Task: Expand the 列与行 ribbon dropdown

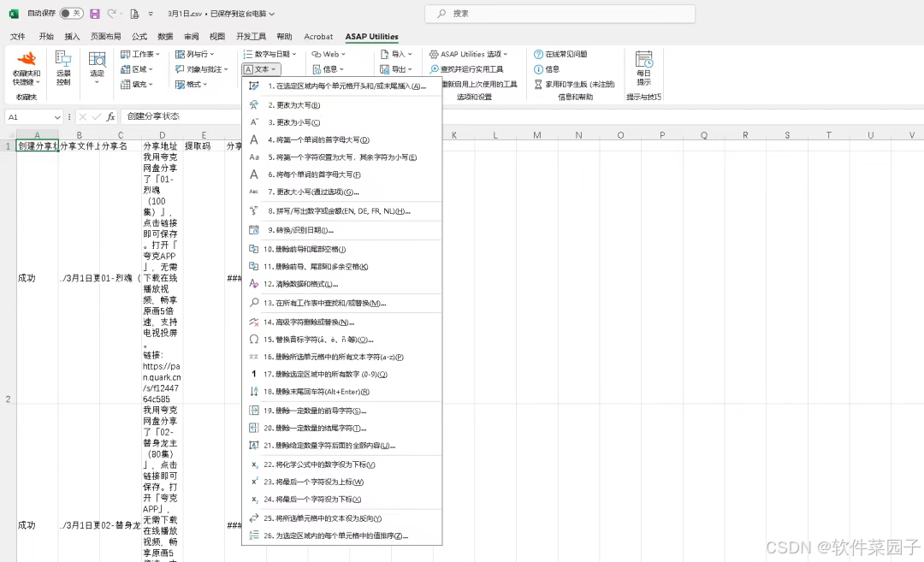Action: [x=195, y=54]
